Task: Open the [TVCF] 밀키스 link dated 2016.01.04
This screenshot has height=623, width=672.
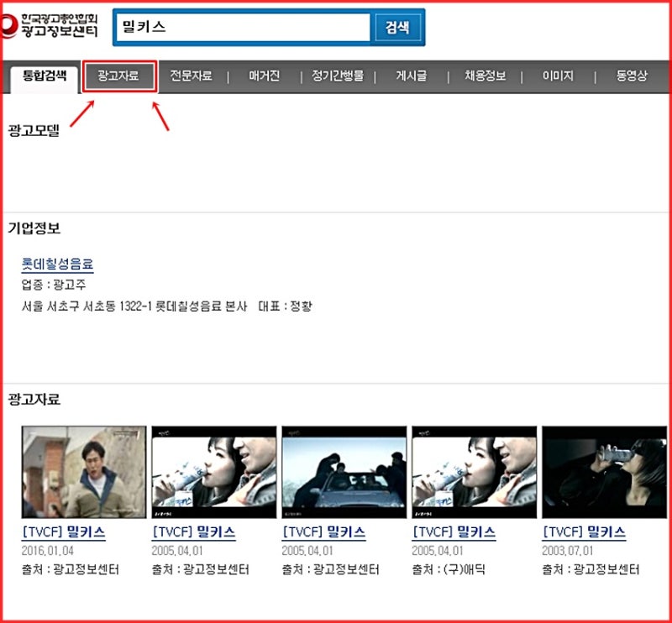Action: tap(64, 532)
